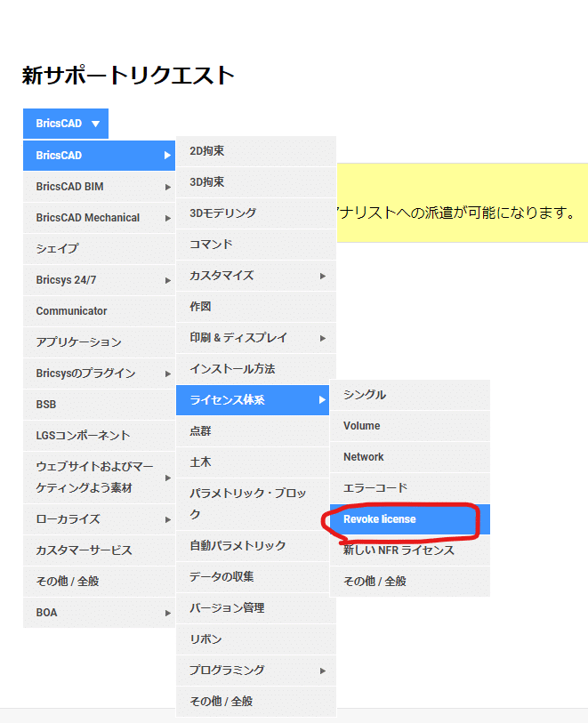Expand the Bricsysのプラグイン submenu
The image size is (588, 723).
(99, 374)
